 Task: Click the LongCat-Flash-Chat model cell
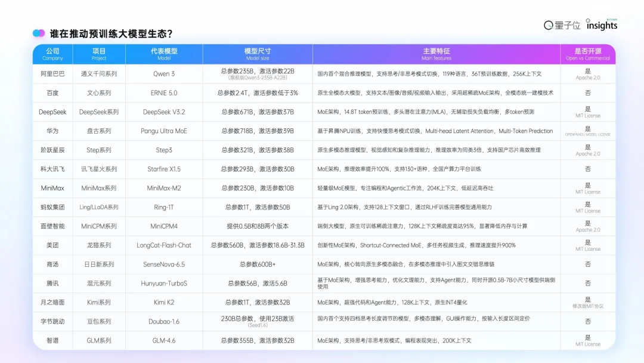click(x=164, y=245)
